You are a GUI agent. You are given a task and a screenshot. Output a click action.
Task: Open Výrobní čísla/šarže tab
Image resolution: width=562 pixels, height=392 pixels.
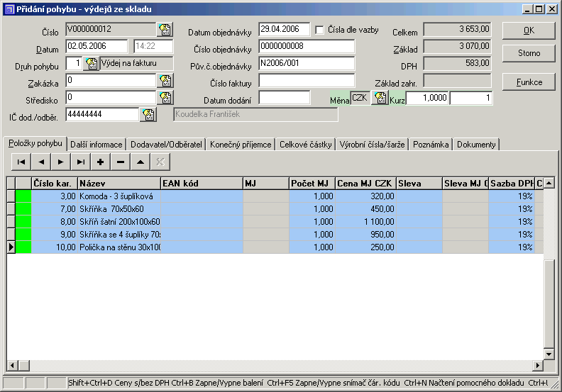(x=372, y=145)
